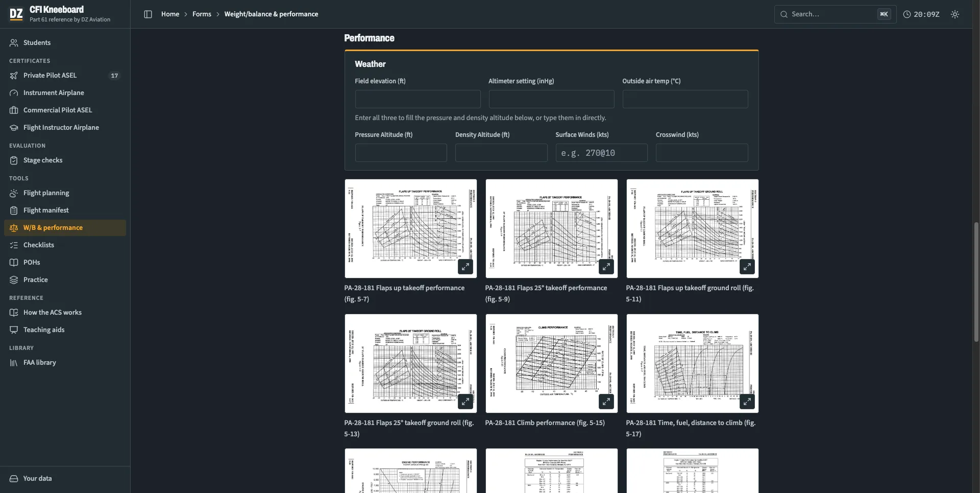
Task: Open Flight manifest
Action: [65, 210]
